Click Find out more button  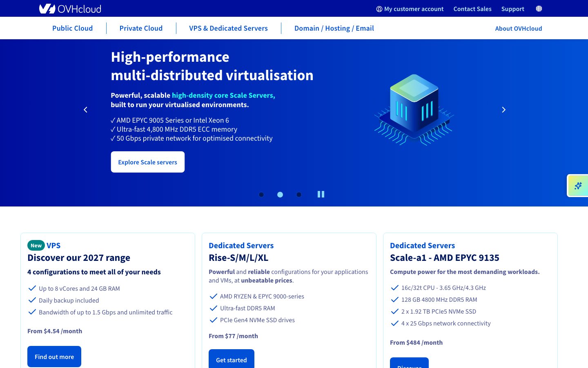(54, 357)
